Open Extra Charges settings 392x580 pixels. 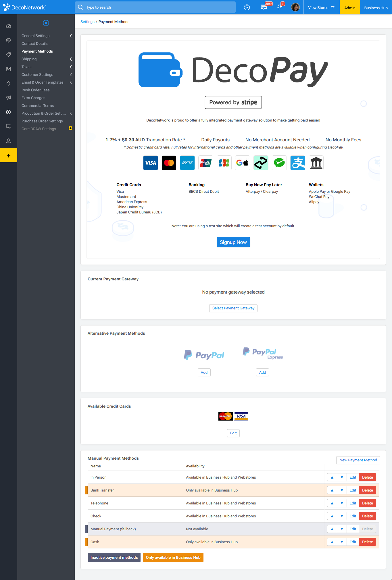click(x=33, y=98)
